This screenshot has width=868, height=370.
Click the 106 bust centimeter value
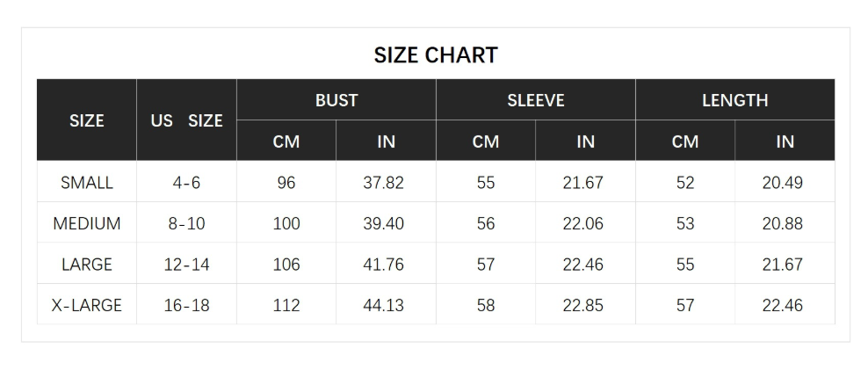(286, 265)
